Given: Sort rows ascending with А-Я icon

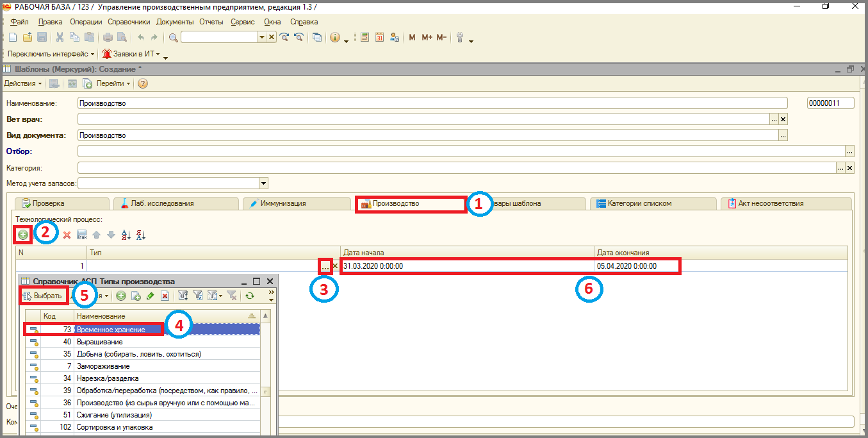Looking at the screenshot, I should pos(126,235).
